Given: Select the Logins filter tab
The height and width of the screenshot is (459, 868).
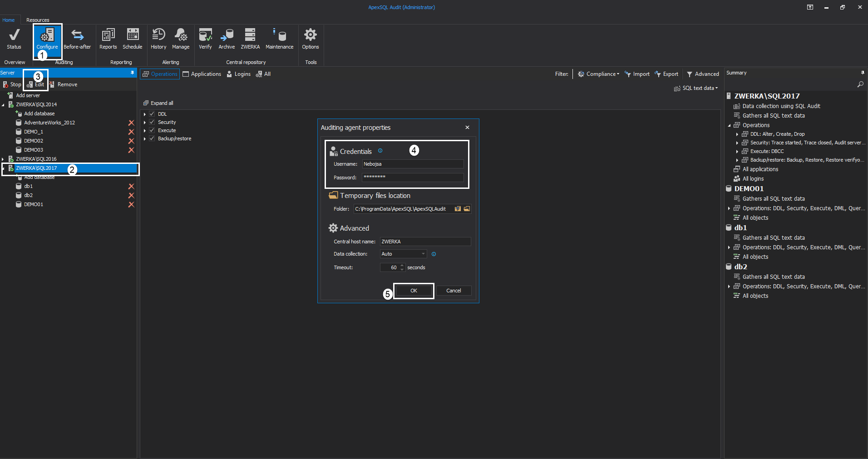Looking at the screenshot, I should point(239,74).
